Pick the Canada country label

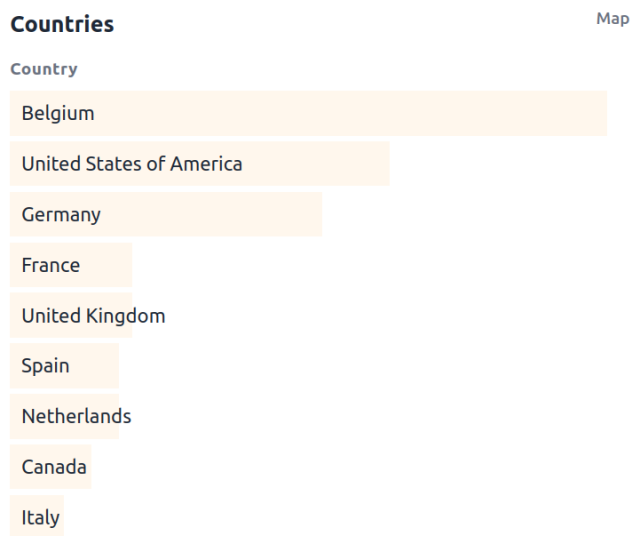pos(54,467)
